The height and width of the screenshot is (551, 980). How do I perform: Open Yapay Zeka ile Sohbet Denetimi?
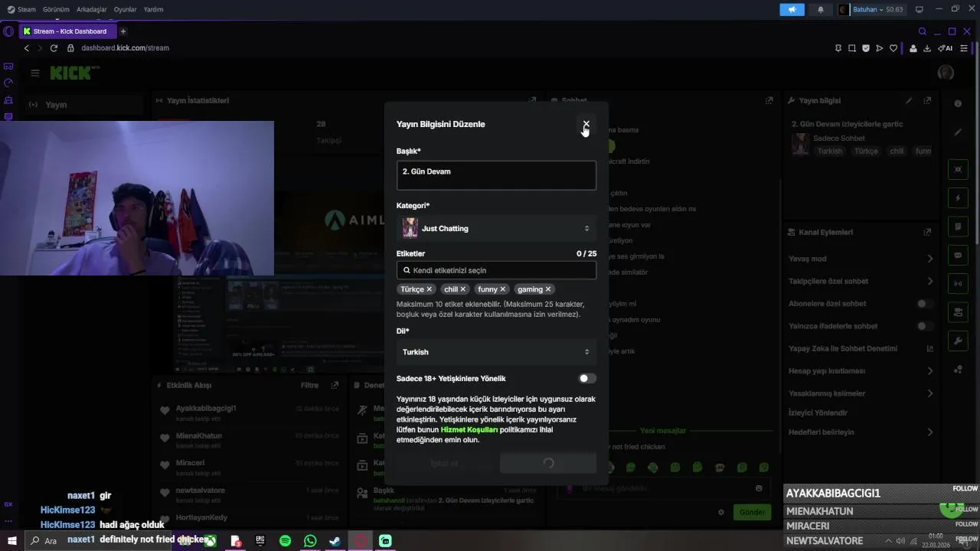(x=861, y=348)
